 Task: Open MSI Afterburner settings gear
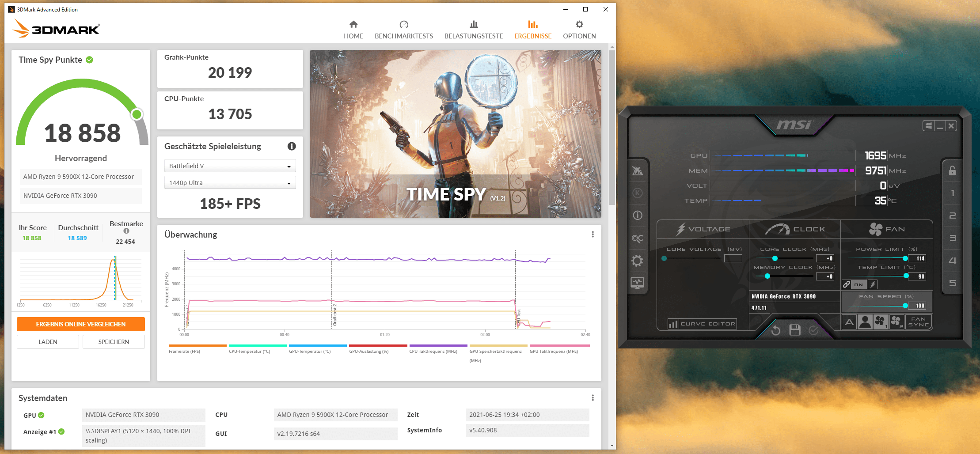[x=637, y=261]
